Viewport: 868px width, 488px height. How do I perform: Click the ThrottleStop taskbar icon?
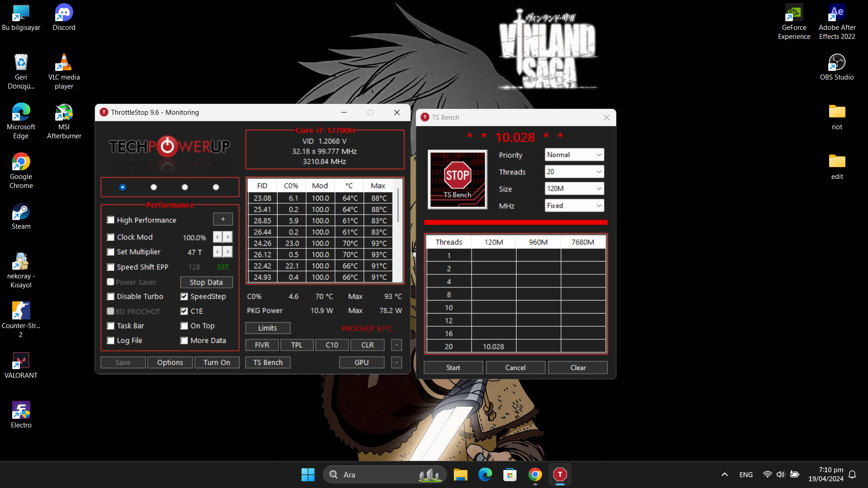(560, 474)
